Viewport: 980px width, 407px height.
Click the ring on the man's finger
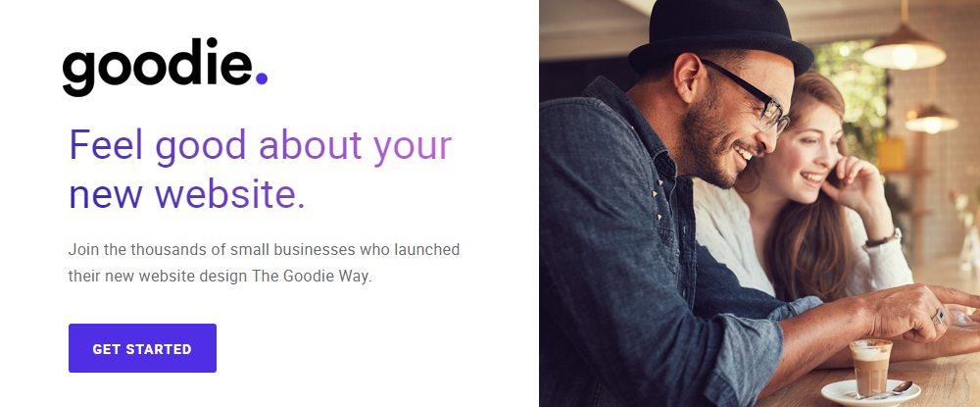tap(938, 316)
